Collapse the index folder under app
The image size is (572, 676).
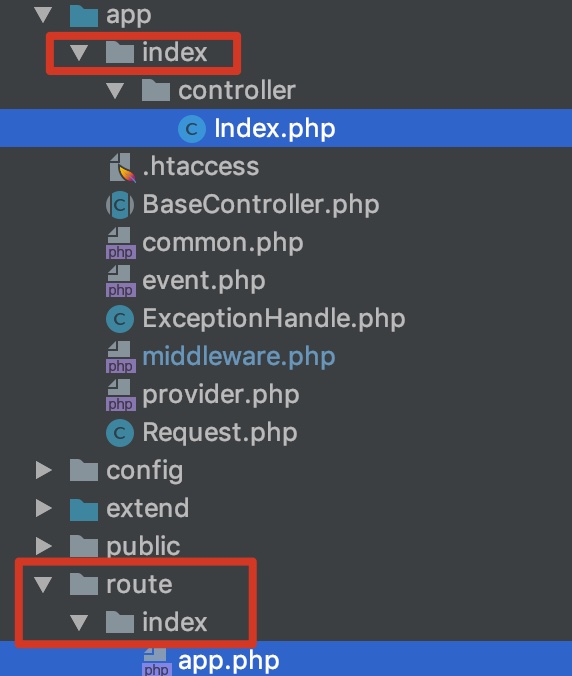tap(79, 53)
